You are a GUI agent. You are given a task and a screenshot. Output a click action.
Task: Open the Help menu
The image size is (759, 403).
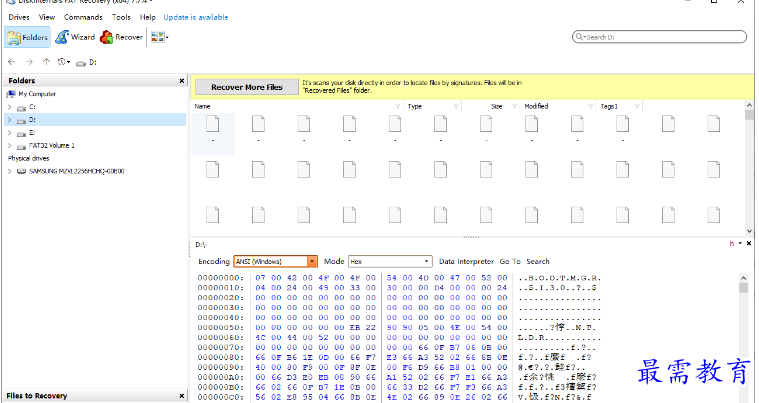(x=148, y=17)
